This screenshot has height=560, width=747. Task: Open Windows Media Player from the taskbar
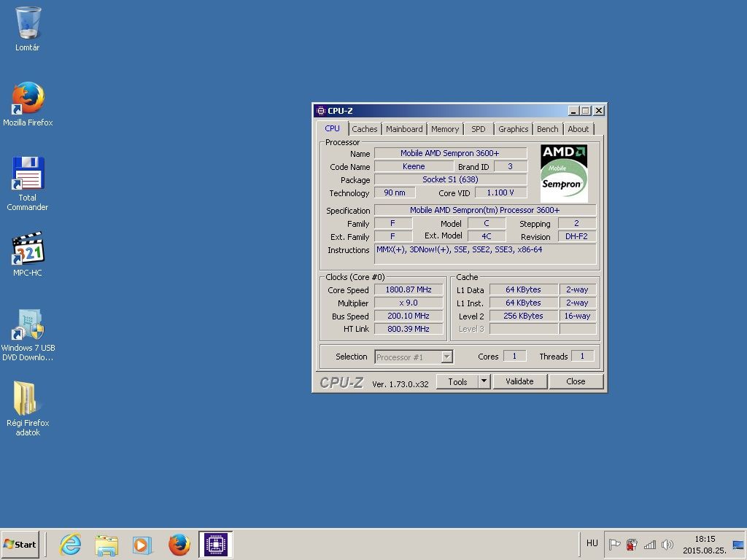click(142, 544)
